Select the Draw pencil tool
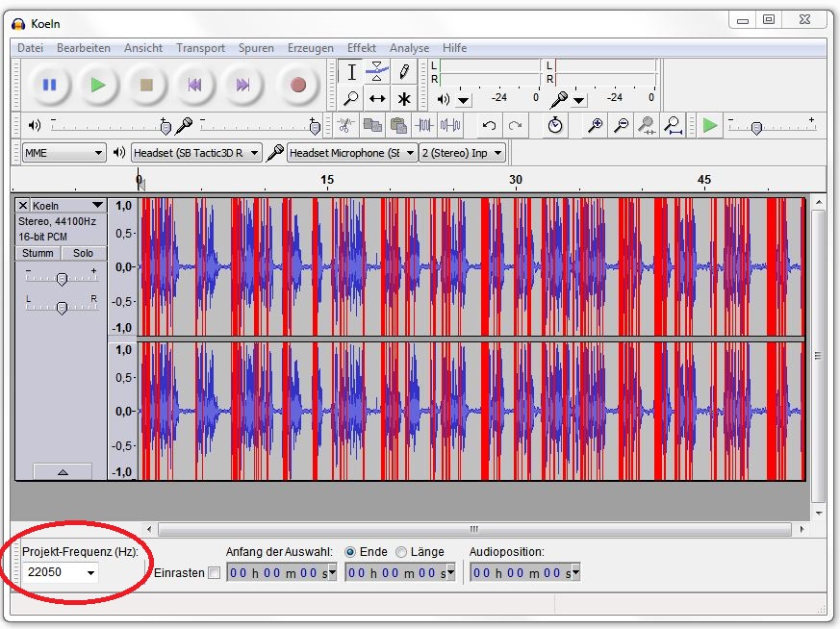Screen dimensions: 840x629 coord(404,71)
